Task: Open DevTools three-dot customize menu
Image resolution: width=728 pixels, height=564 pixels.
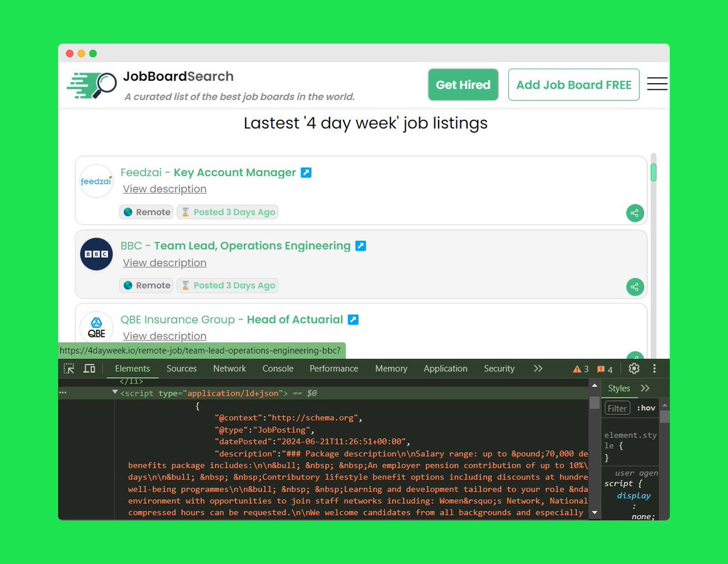Action: 655,369
